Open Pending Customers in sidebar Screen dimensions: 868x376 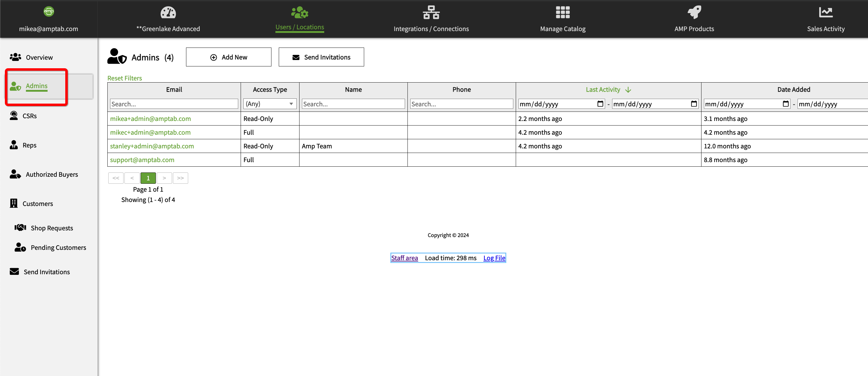click(x=58, y=247)
